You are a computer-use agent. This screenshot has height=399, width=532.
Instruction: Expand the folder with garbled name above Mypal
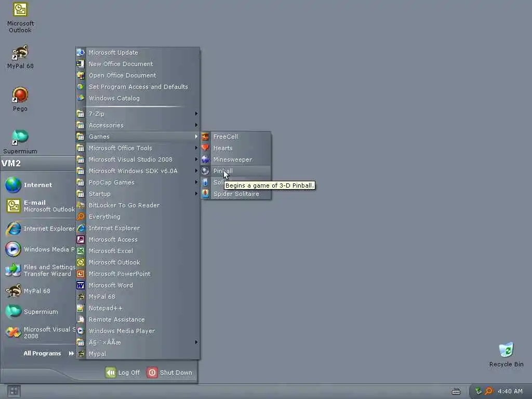[138, 342]
